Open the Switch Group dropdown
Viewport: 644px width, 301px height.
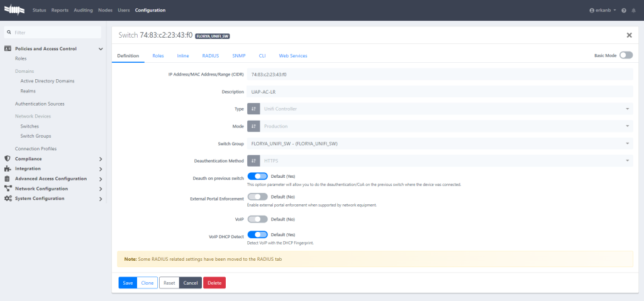tap(440, 144)
